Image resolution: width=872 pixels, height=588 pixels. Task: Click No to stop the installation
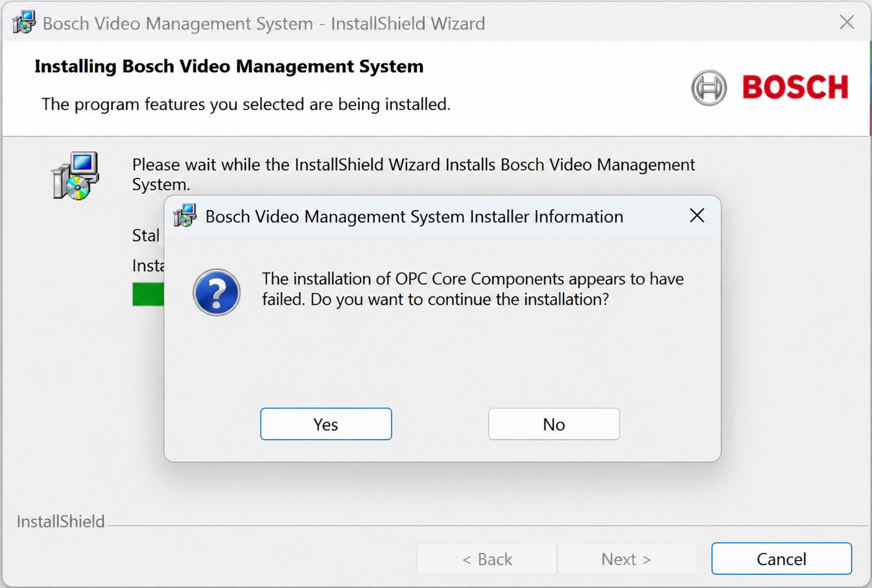click(x=554, y=424)
